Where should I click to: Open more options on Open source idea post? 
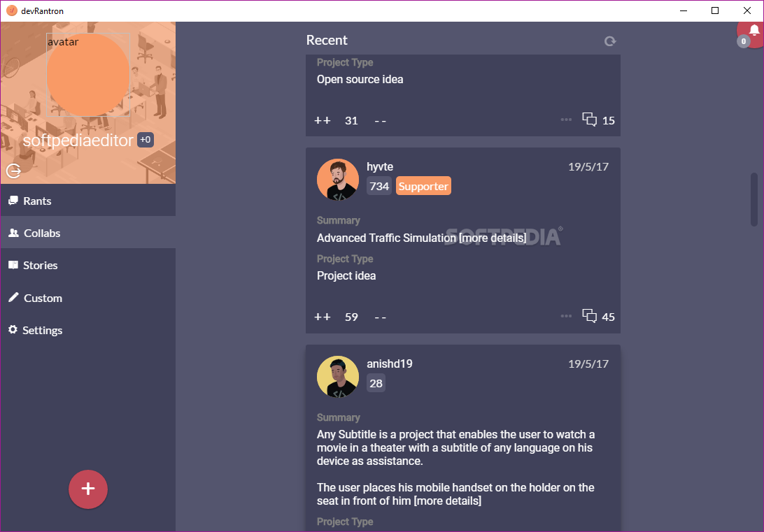(x=566, y=120)
